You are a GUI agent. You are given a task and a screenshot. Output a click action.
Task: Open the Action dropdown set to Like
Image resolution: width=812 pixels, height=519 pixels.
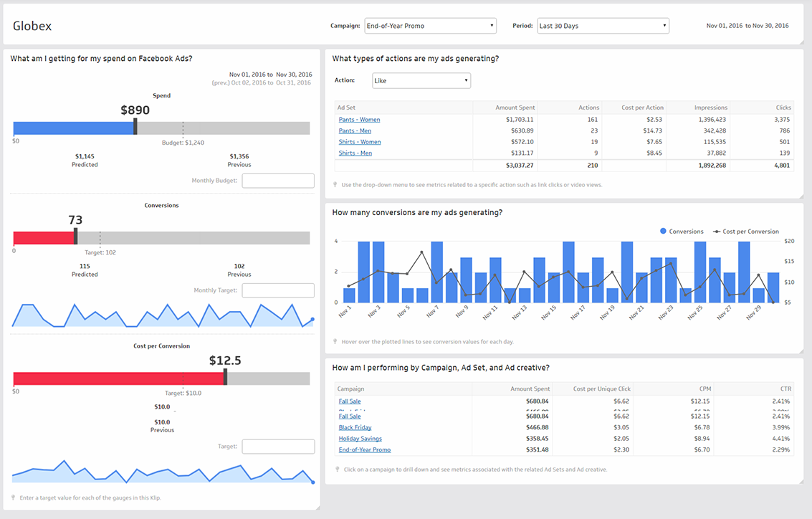[x=421, y=80]
